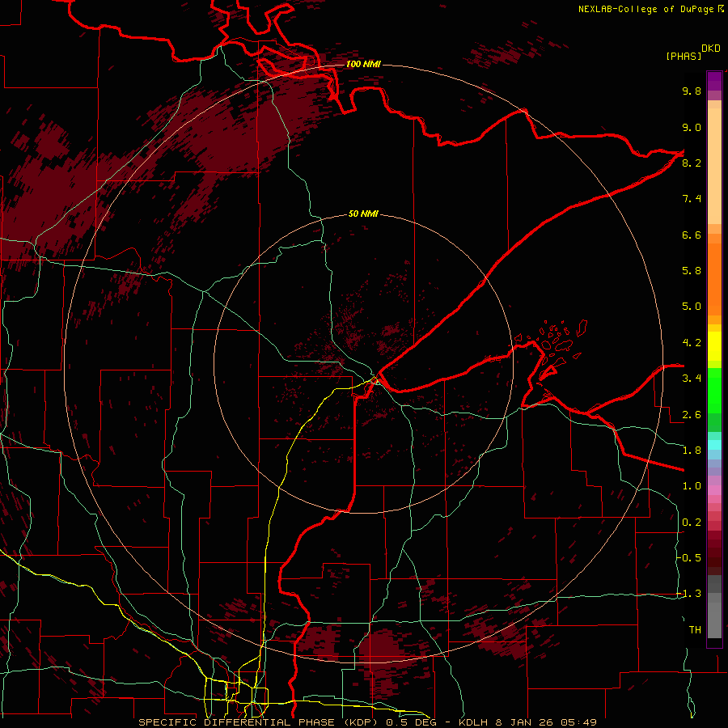The width and height of the screenshot is (728, 728).
Task: Click the 100 NMI range ring label
Action: pos(363,64)
